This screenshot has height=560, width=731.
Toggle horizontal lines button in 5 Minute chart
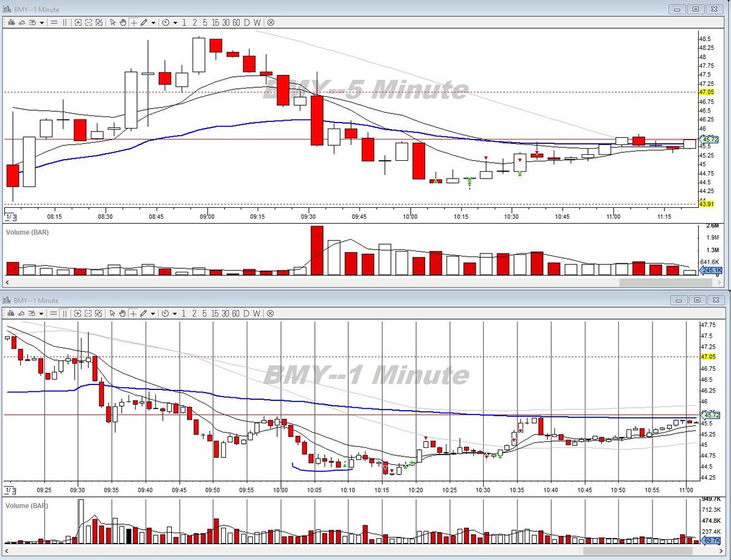54,22
